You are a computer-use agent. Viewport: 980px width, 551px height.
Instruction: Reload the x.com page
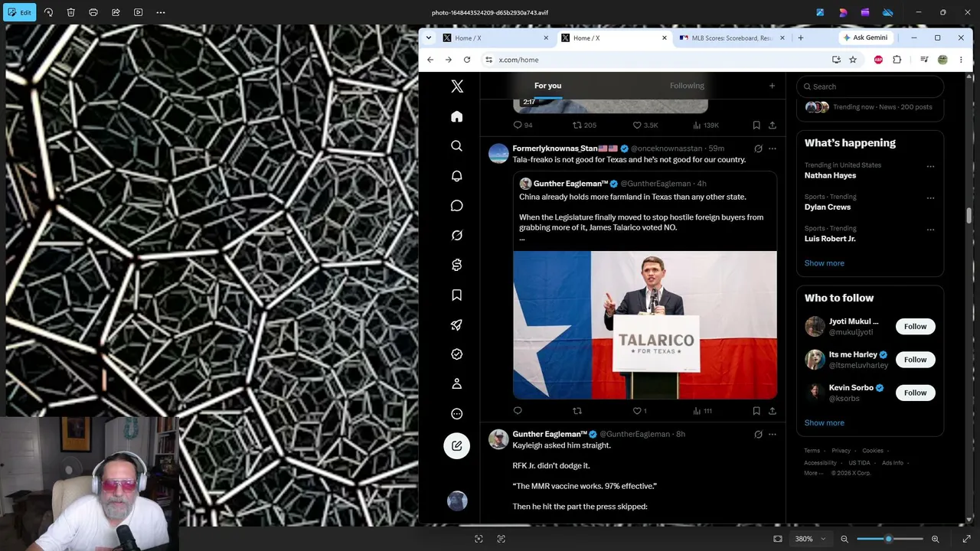467,60
